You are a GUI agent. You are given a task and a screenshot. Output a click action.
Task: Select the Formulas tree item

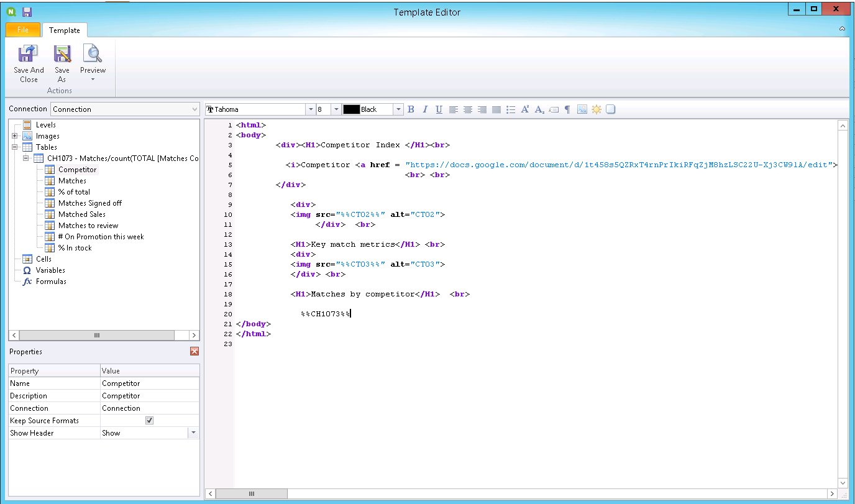coord(51,282)
